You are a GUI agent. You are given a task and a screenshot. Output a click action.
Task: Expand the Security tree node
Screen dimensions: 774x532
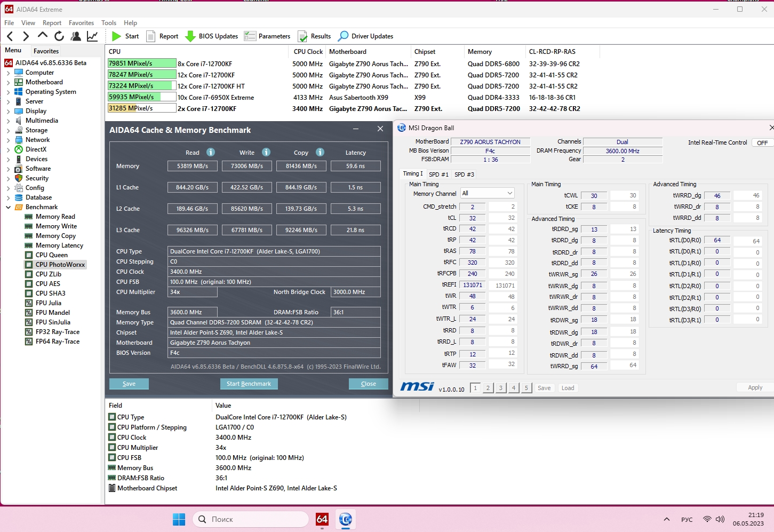(x=9, y=178)
